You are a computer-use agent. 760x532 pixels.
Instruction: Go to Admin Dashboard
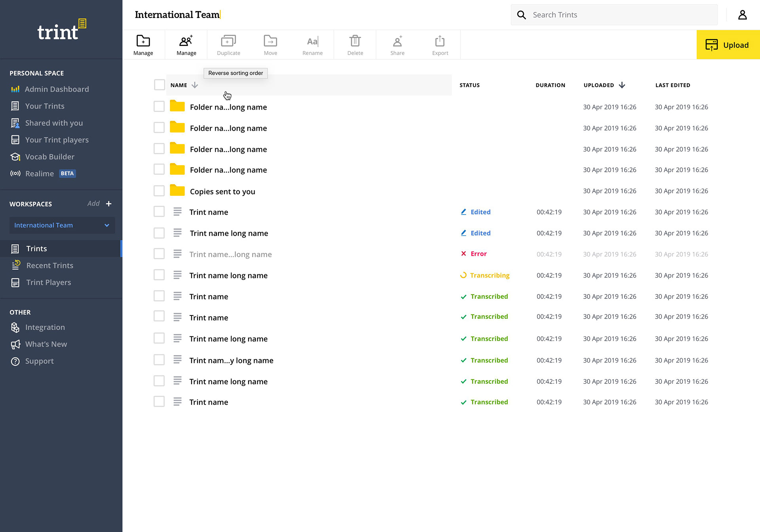57,89
